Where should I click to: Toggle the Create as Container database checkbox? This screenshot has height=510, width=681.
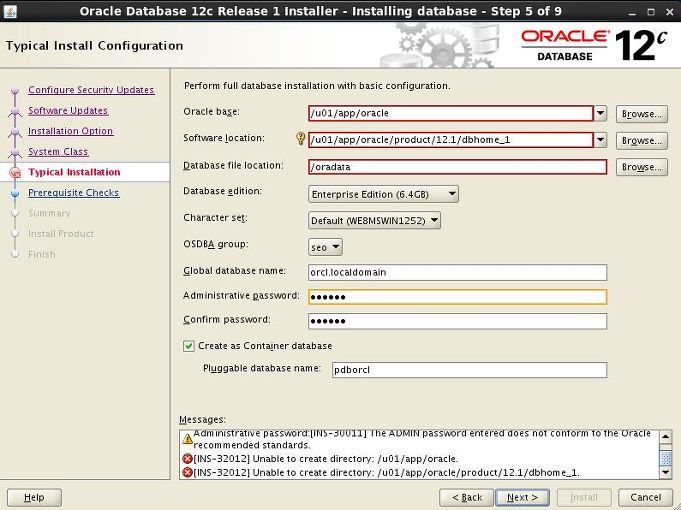(188, 346)
